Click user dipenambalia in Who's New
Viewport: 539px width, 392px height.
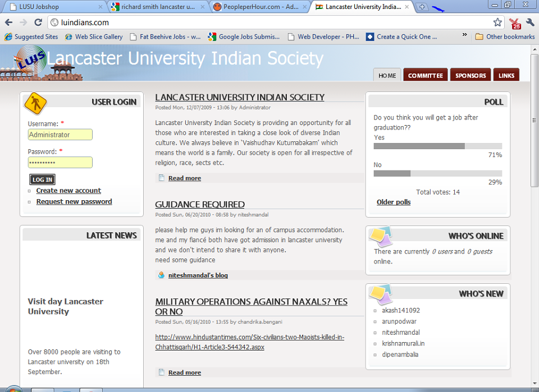(400, 354)
